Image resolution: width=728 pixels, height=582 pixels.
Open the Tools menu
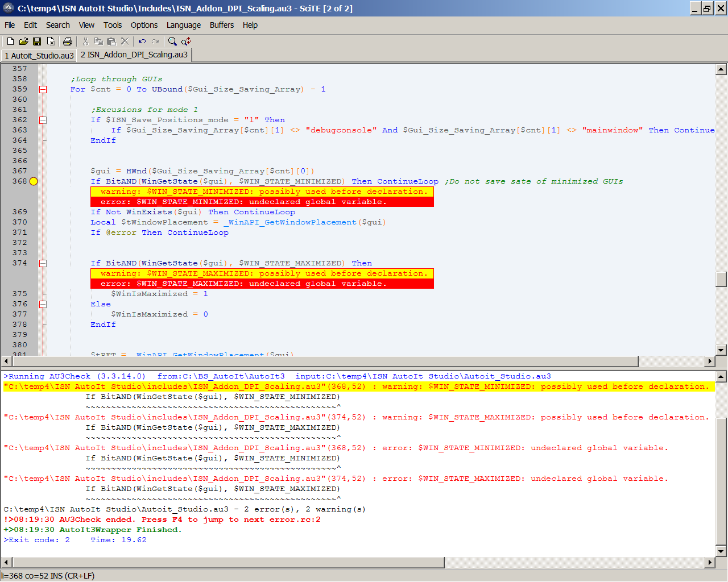[112, 25]
